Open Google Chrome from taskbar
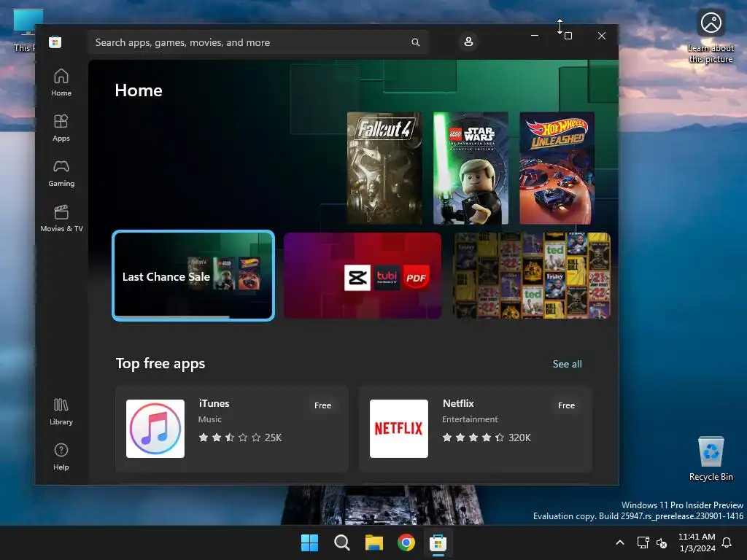The image size is (747, 560). pyautogui.click(x=406, y=542)
